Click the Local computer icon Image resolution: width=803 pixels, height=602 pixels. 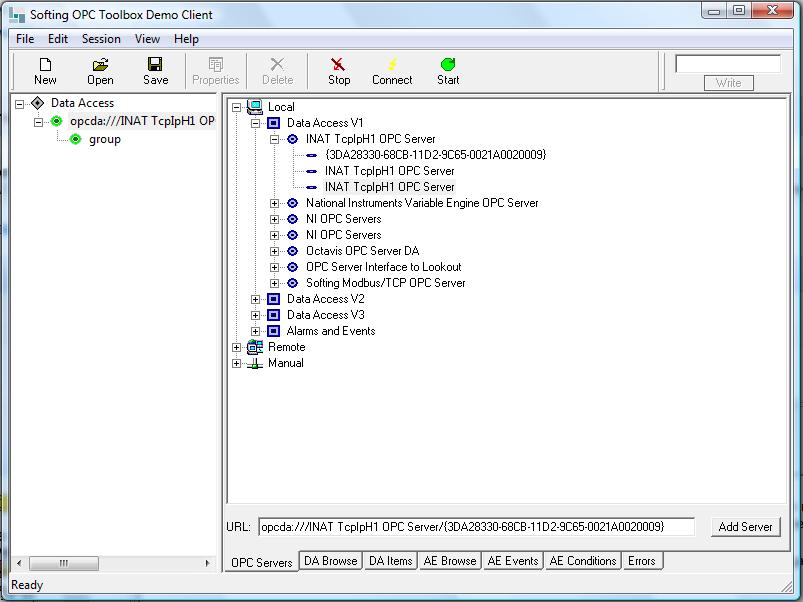pyautogui.click(x=255, y=107)
